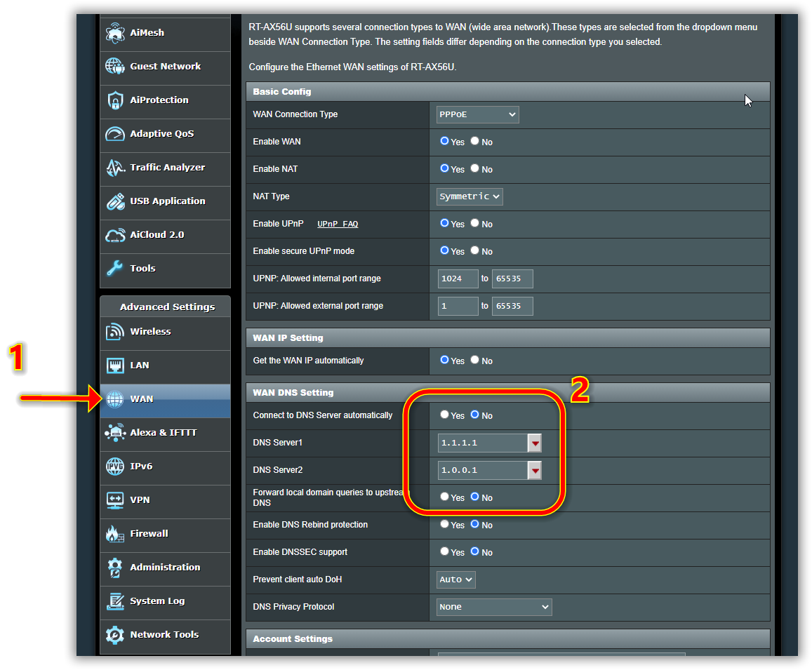This screenshot has width=812, height=670.
Task: Click the IPv6 globe icon
Action: coord(115,467)
